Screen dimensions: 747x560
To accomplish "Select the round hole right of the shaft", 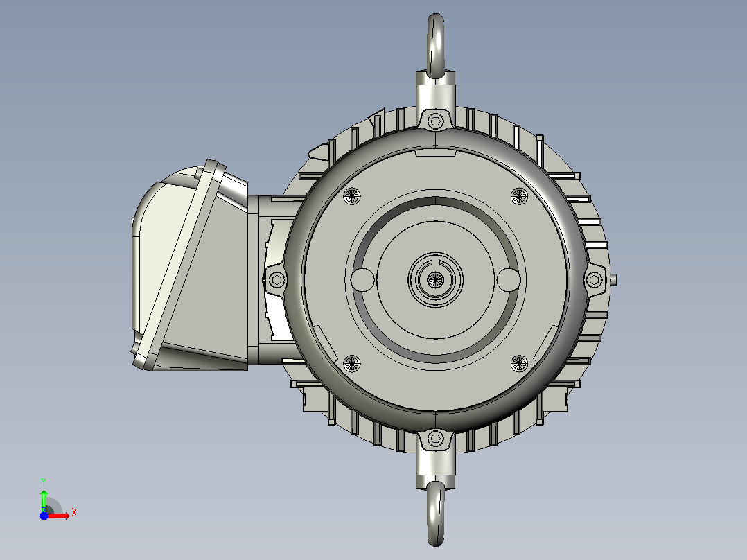I will click(x=509, y=279).
